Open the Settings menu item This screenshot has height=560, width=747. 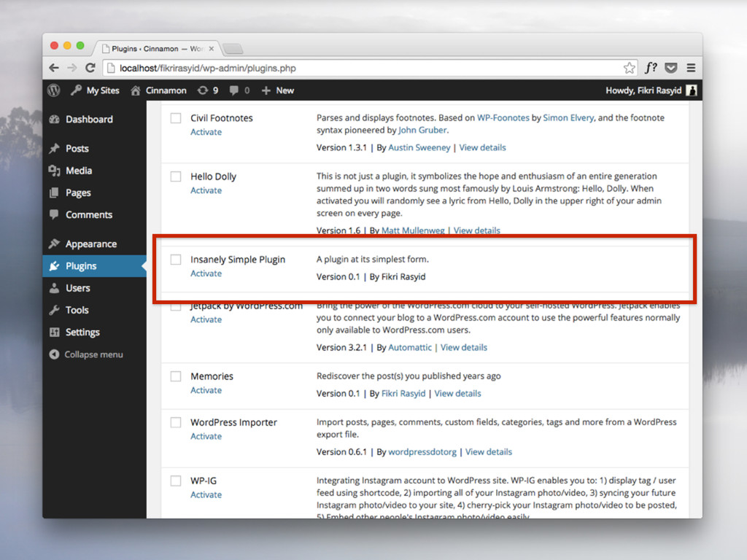click(94, 332)
